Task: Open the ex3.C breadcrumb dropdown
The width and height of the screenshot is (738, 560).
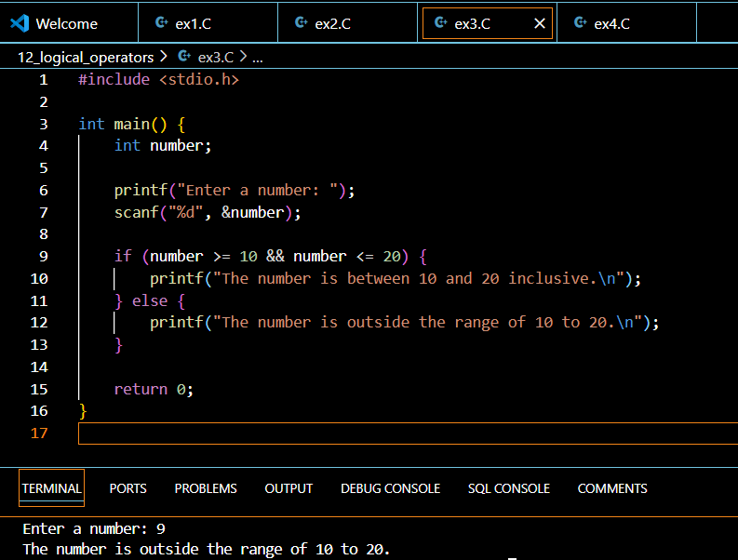Action: [216, 57]
